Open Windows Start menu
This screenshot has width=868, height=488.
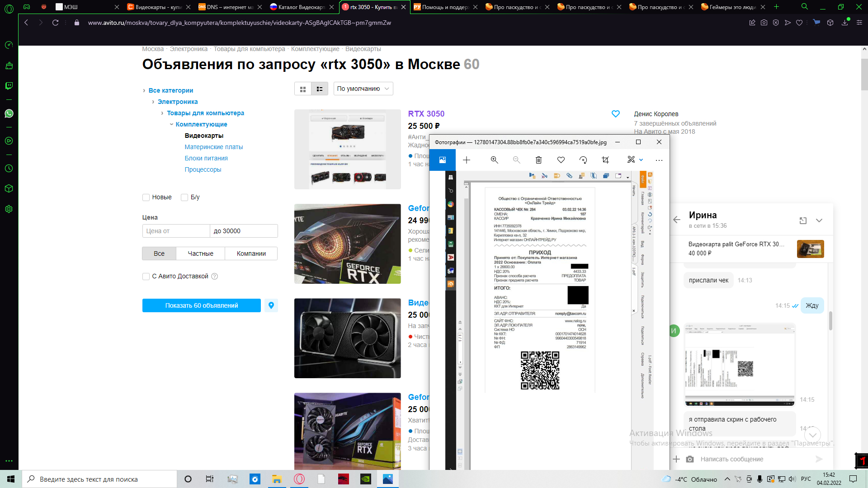coord(11,479)
